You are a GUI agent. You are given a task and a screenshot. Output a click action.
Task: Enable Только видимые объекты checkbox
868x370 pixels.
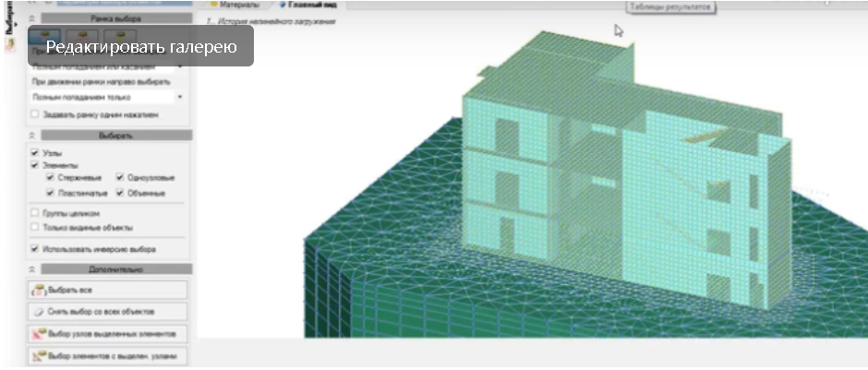click(35, 227)
